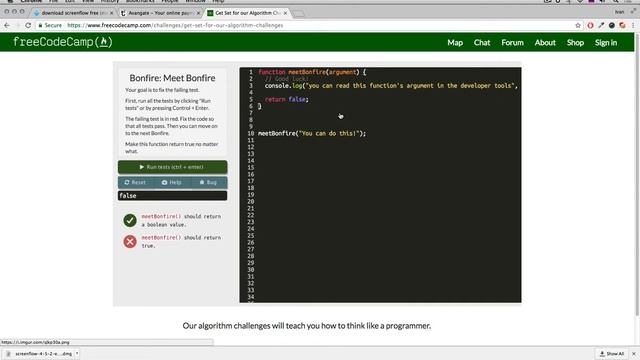Click the freeCodeCamp logo

tap(62, 42)
